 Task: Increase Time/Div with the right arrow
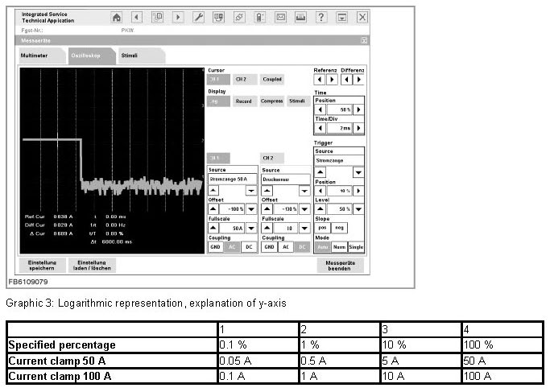(x=358, y=127)
